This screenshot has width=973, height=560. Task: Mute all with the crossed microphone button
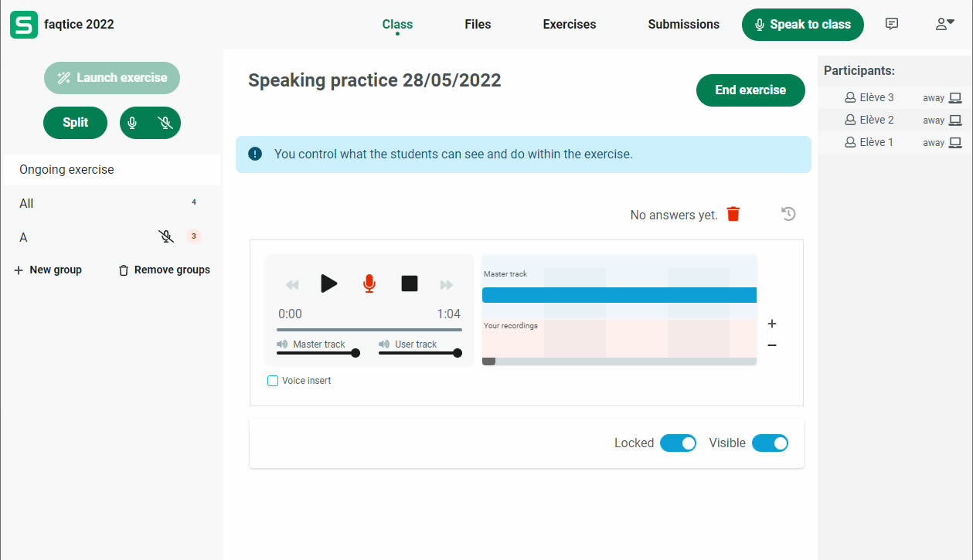165,123
